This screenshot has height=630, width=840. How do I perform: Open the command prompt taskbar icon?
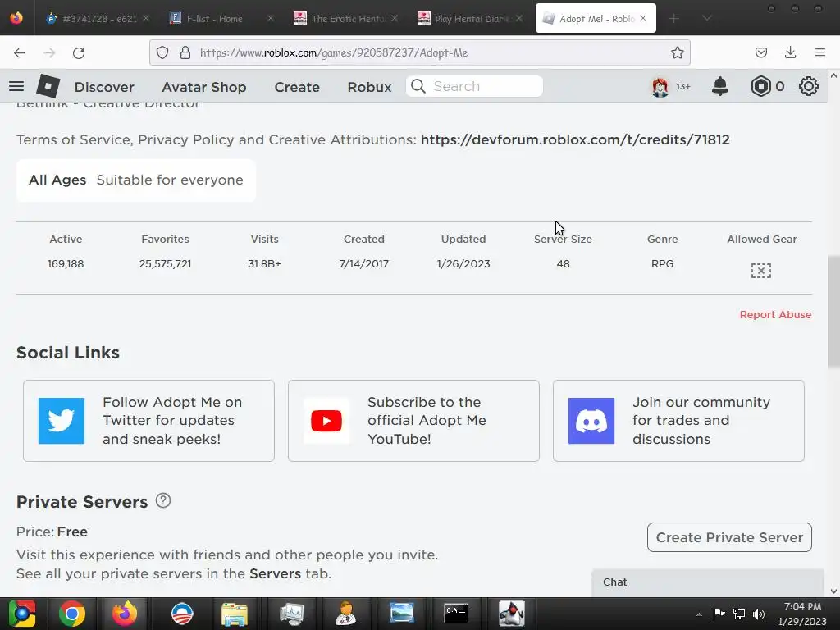click(x=456, y=614)
